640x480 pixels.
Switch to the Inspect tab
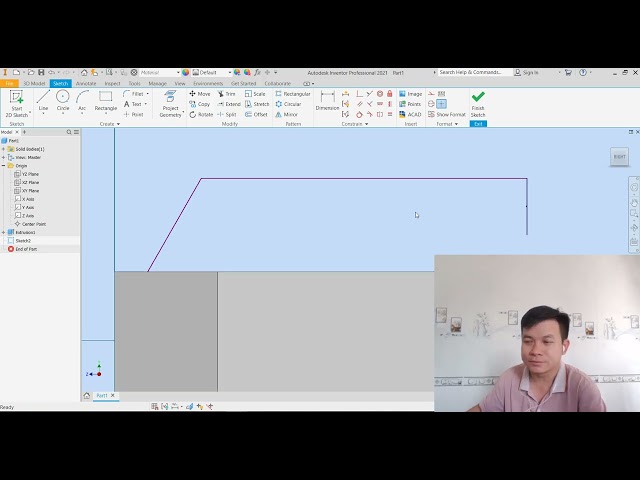tap(112, 84)
